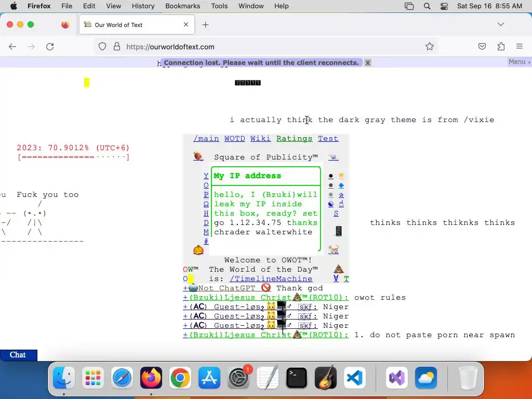
Task: Go back to the previous page
Action: coord(12,46)
